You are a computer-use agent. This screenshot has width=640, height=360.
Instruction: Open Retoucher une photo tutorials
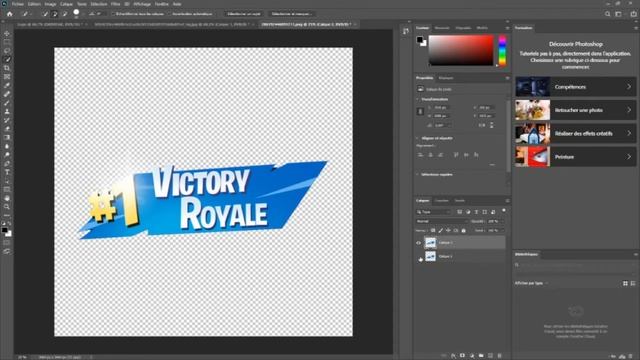(576, 110)
